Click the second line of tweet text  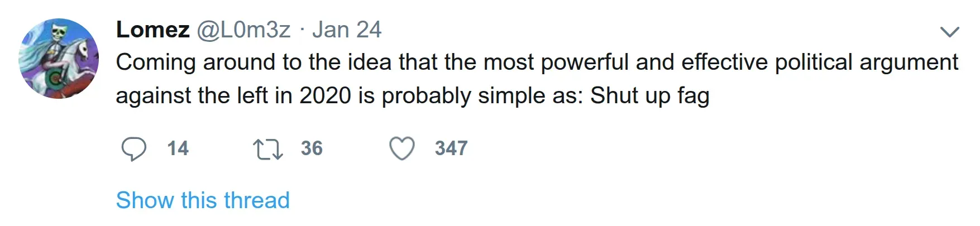pos(412,96)
